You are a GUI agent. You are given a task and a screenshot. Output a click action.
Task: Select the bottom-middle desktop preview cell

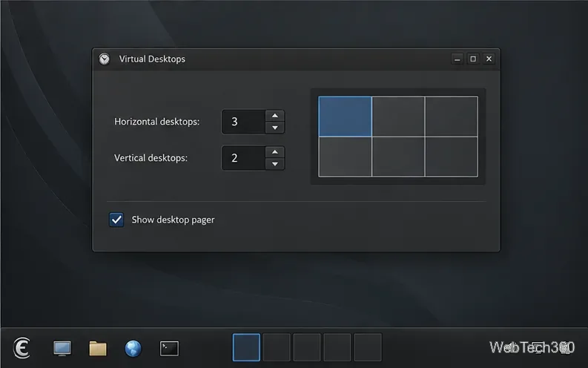[398, 157]
